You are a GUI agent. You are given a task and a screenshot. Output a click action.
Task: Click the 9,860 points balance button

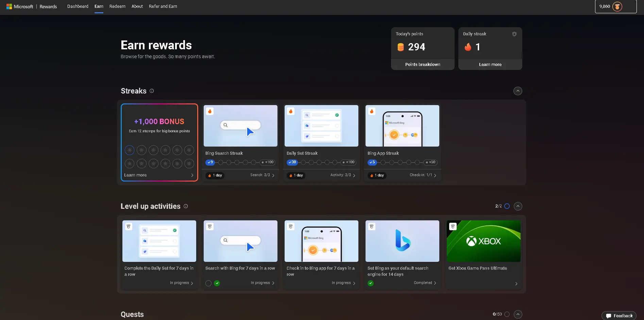click(x=615, y=6)
